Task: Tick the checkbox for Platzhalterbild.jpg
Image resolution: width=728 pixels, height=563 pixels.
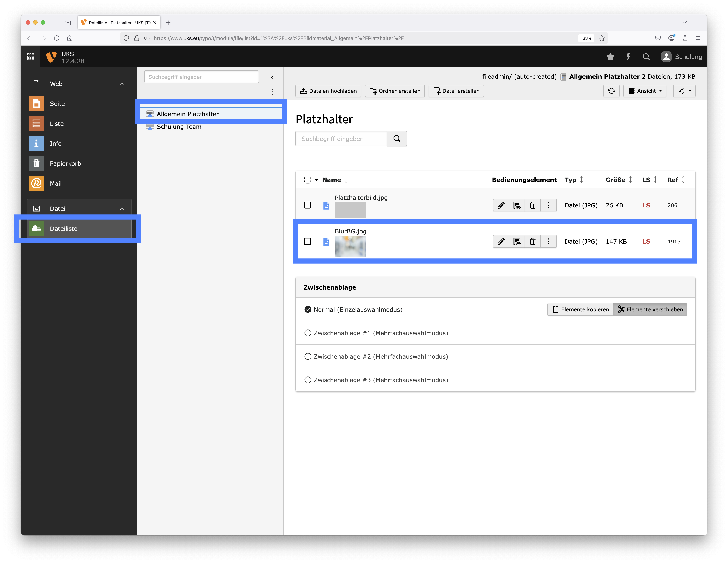Action: point(307,205)
